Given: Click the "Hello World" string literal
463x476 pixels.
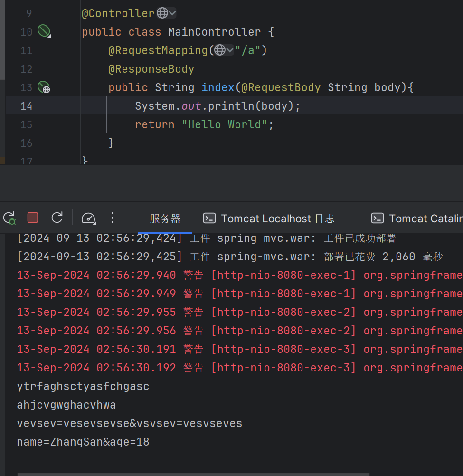Looking at the screenshot, I should pyautogui.click(x=225, y=124).
